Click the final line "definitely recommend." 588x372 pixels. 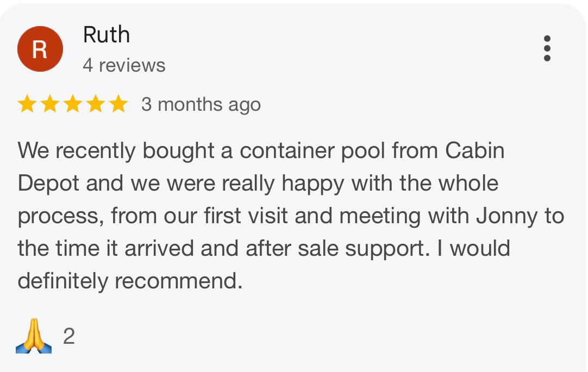(130, 281)
